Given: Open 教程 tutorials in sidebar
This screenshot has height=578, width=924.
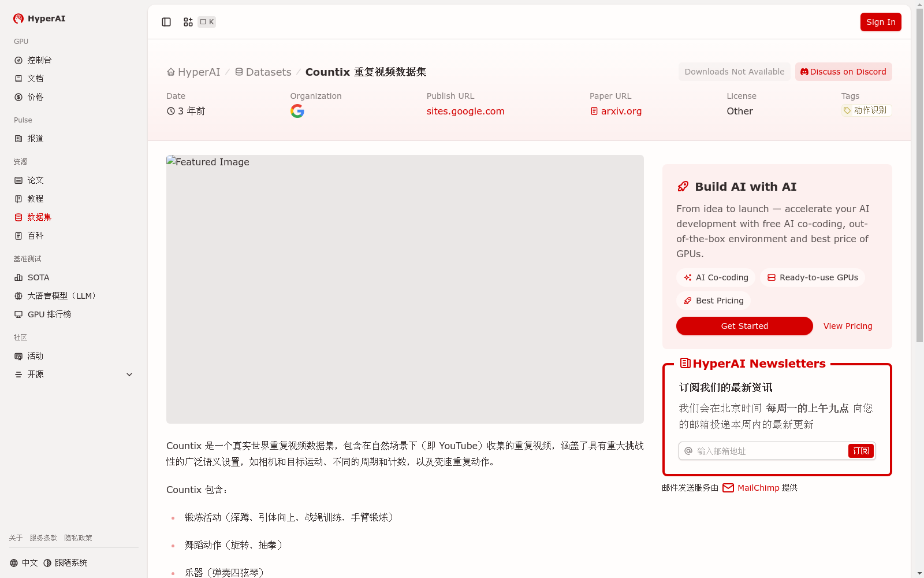Looking at the screenshot, I should [74, 199].
